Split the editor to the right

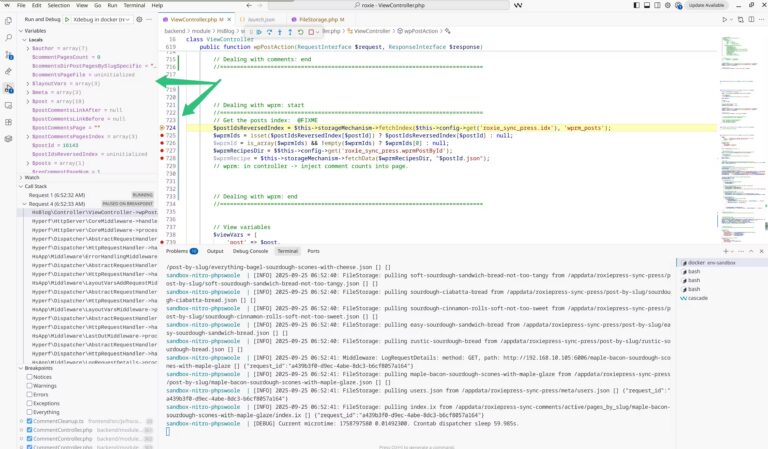(751, 20)
